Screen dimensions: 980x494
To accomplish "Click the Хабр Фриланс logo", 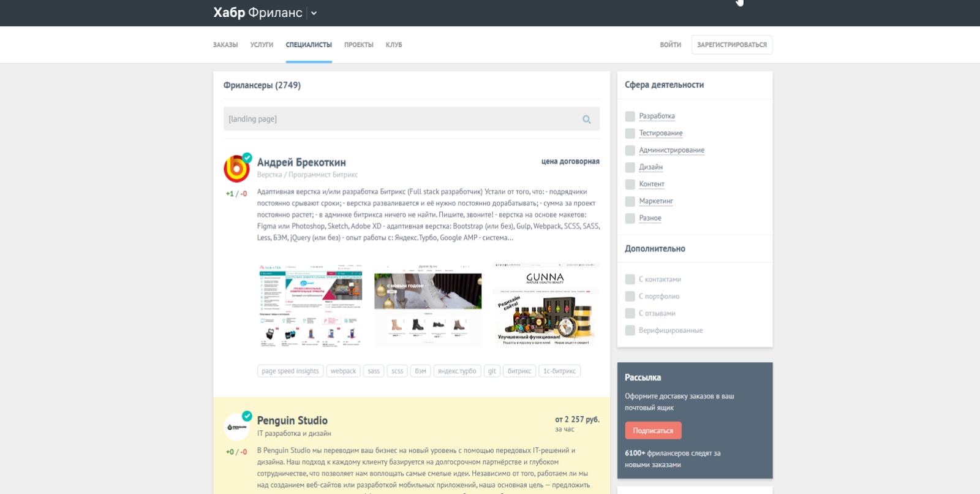I will coord(258,13).
